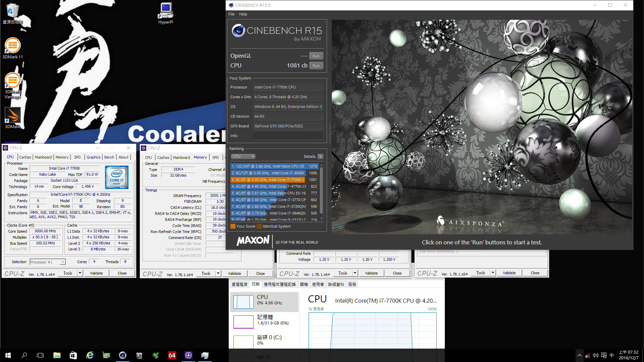Click Tools button in first CPU-Z window
The image size is (644, 362).
68,273
